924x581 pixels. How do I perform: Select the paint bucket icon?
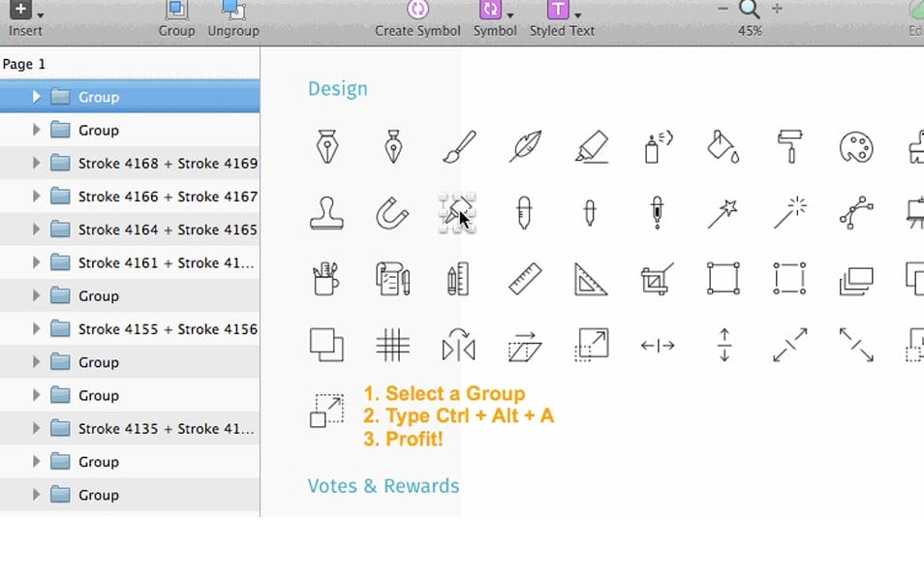coord(724,147)
